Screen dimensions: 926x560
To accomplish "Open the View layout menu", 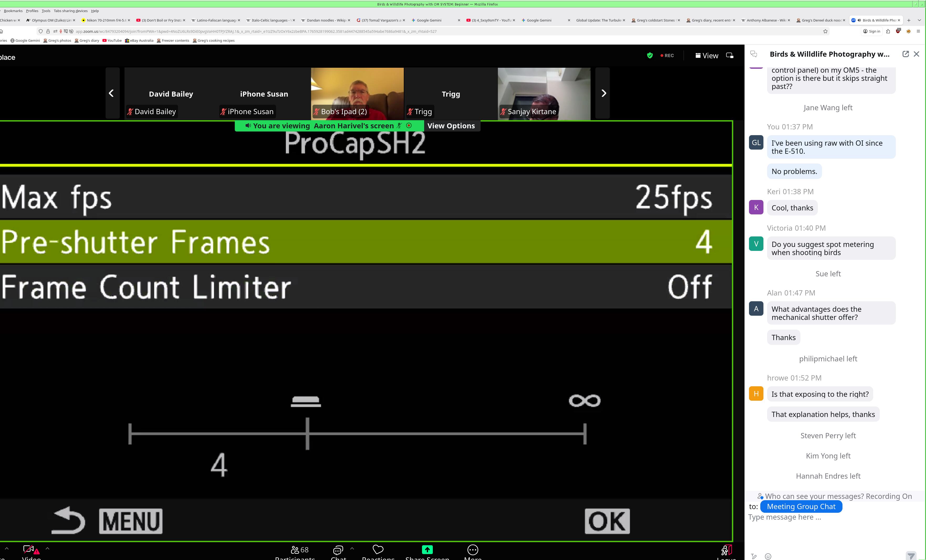I will [706, 56].
